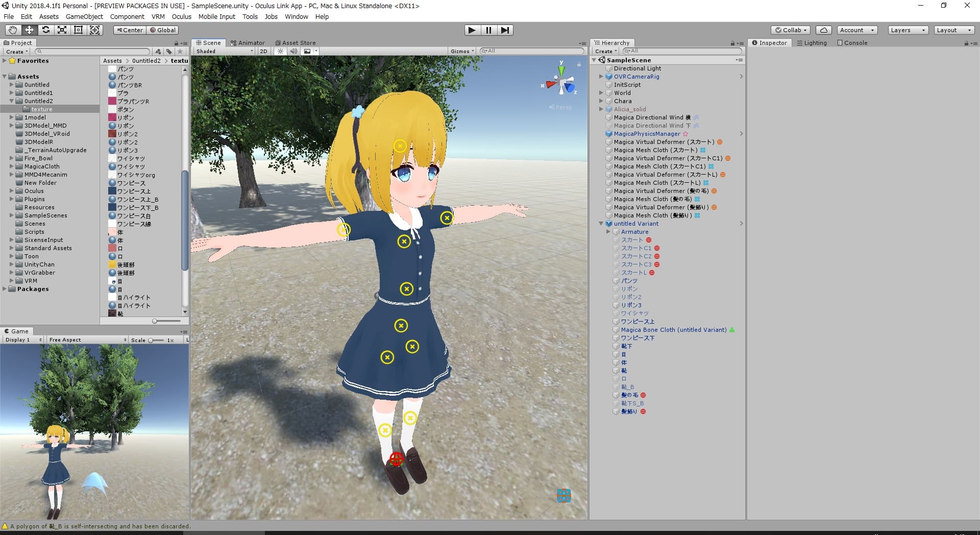Image resolution: width=980 pixels, height=535 pixels.
Task: Select the Hand tool
Action: pyautogui.click(x=13, y=30)
